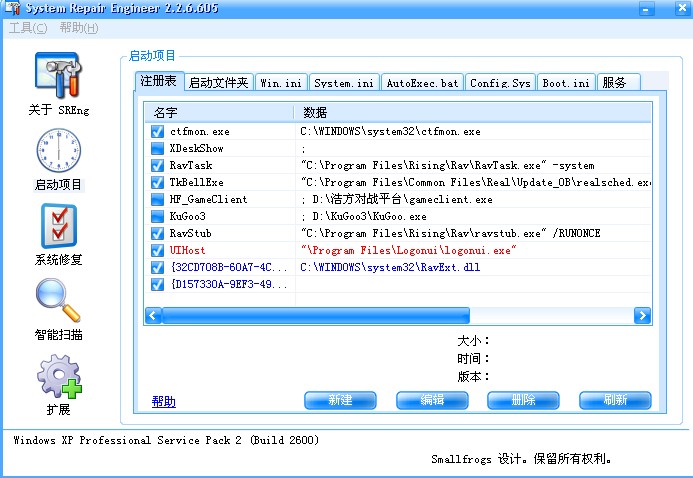The width and height of the screenshot is (693, 478).
Task: Click the horizontal scrollbar thumb
Action: click(316, 315)
